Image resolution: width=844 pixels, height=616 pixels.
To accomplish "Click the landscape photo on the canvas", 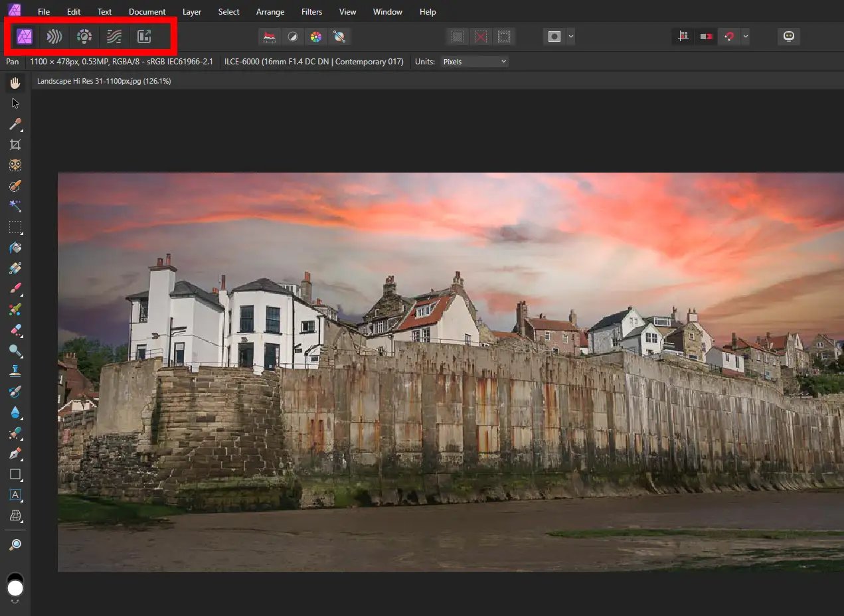I will point(451,372).
